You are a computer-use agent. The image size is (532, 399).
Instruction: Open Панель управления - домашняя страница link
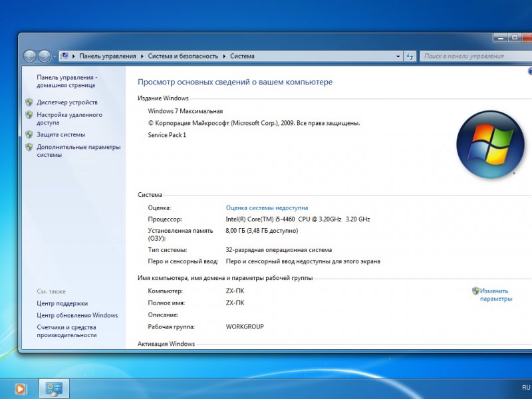67,81
